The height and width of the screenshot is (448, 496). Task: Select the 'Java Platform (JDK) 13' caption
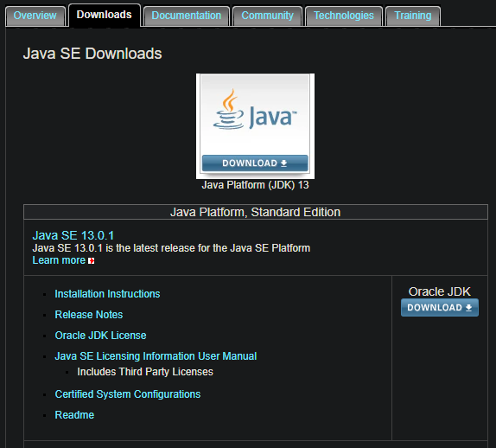[x=255, y=185]
